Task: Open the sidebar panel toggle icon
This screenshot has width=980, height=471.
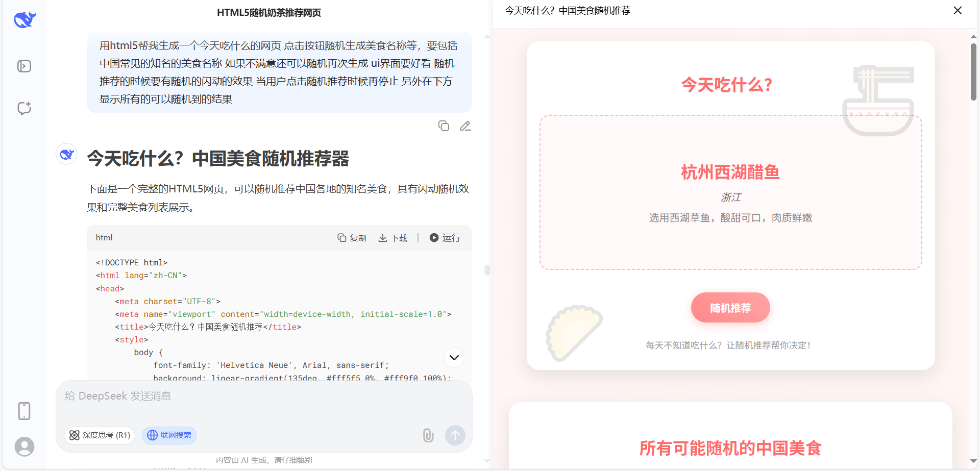Action: [x=24, y=66]
